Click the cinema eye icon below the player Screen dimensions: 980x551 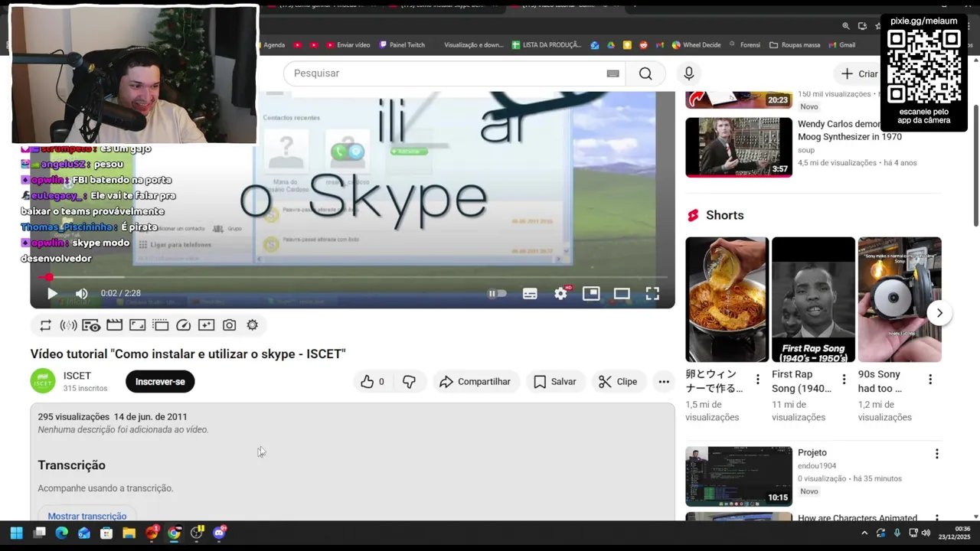[x=91, y=325]
